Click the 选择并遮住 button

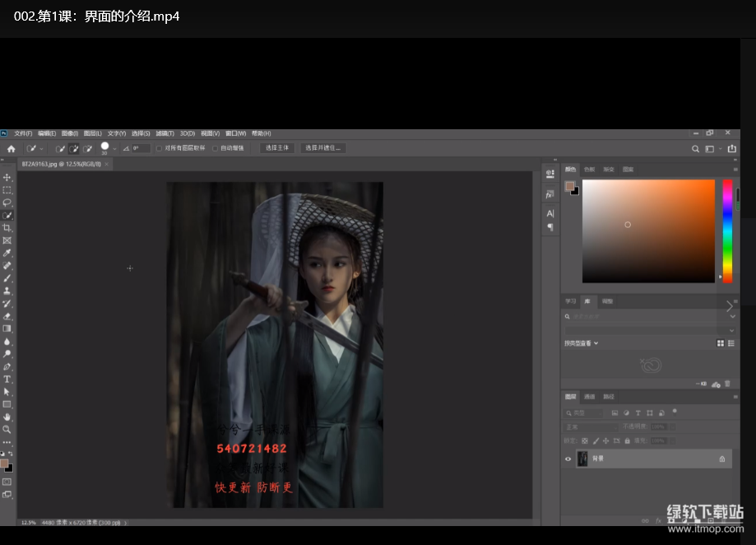(322, 148)
